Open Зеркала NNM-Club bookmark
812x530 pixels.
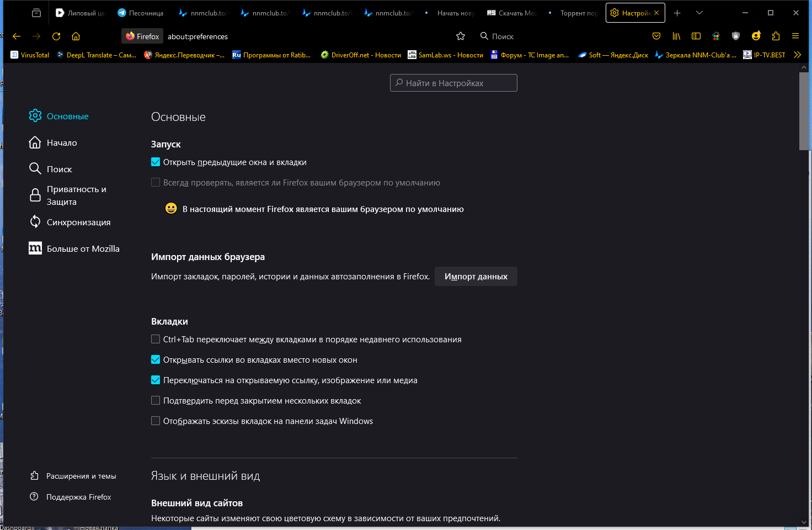[696, 55]
